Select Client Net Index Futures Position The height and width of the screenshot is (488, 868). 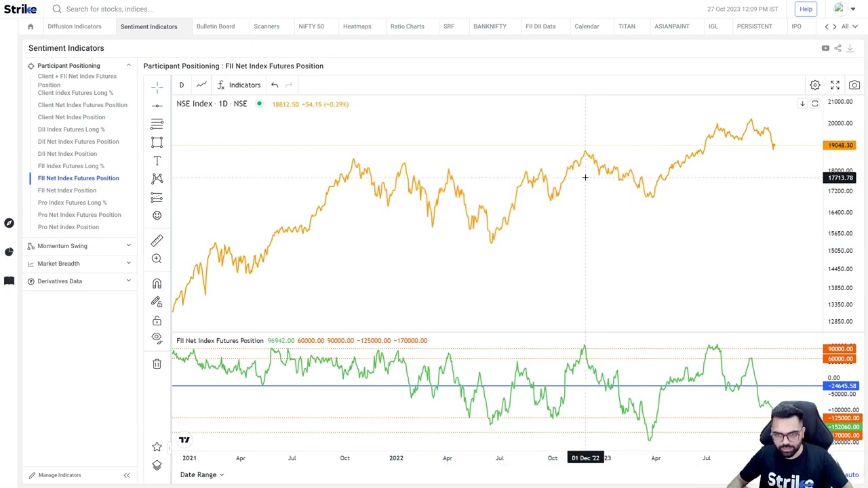click(x=83, y=105)
